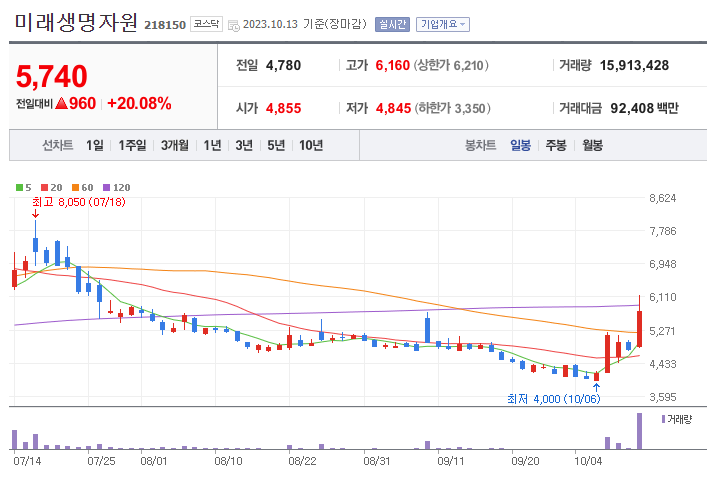Switch to 월봉 monthly candle chart

pyautogui.click(x=592, y=145)
